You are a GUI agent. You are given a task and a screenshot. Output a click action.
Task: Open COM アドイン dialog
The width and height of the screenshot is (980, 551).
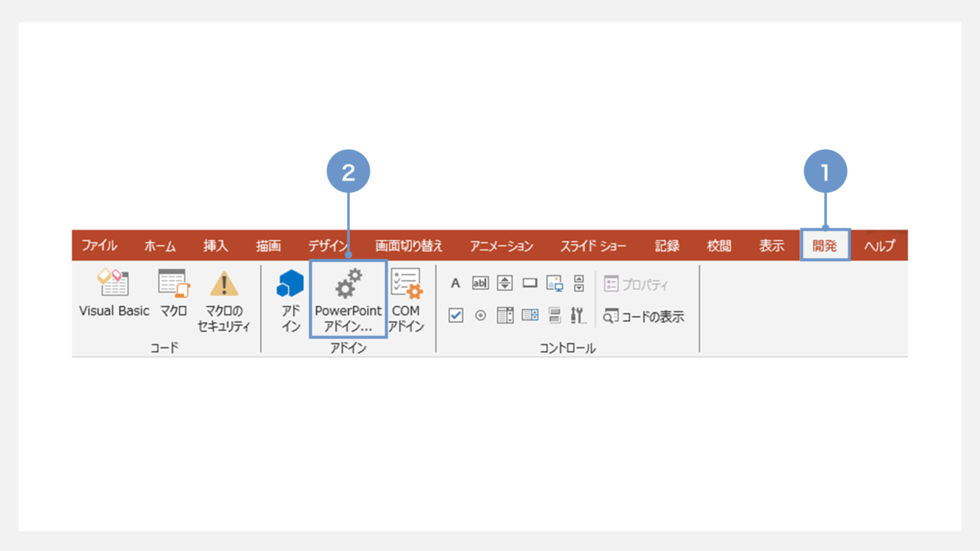406,301
